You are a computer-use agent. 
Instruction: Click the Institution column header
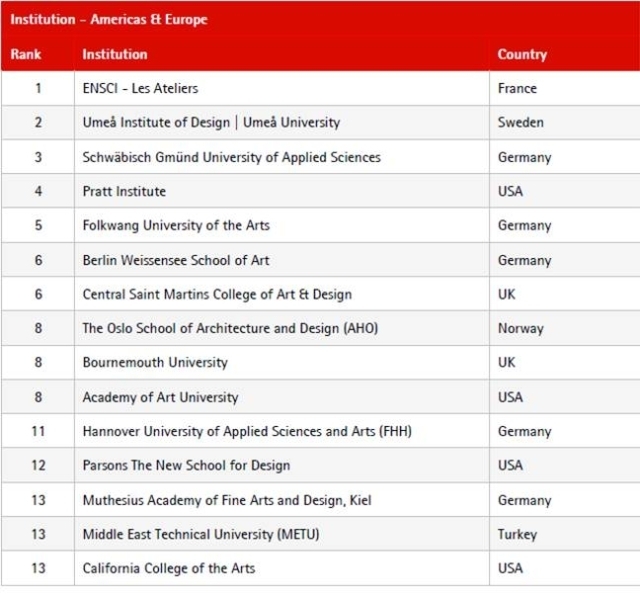[115, 54]
